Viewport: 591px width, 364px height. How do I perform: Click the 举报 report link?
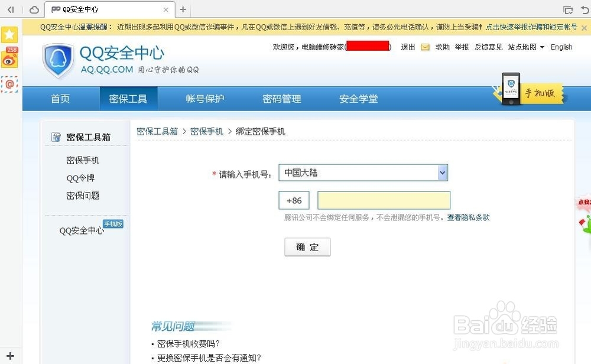click(462, 47)
